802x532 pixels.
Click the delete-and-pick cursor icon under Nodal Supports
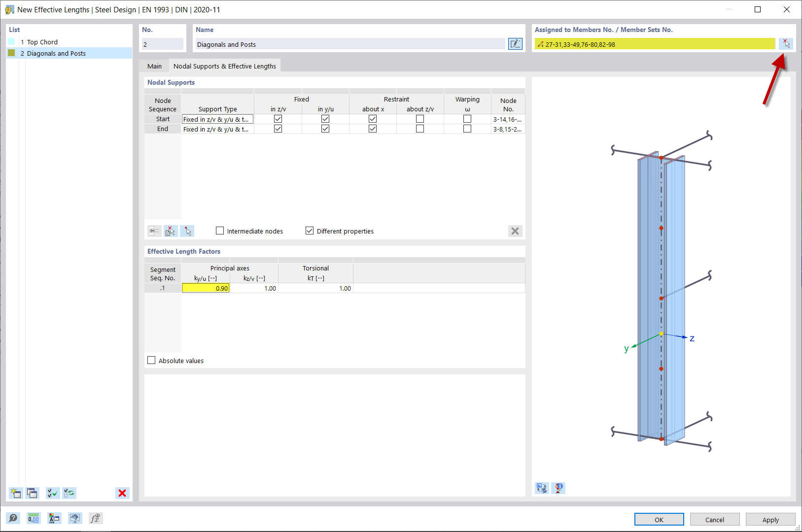tap(171, 231)
